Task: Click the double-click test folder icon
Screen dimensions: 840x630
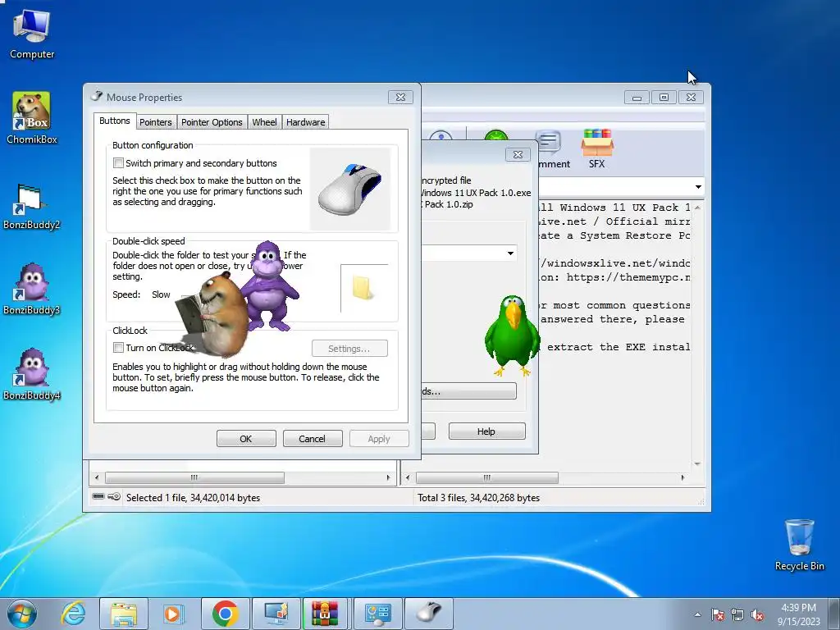Action: [363, 288]
